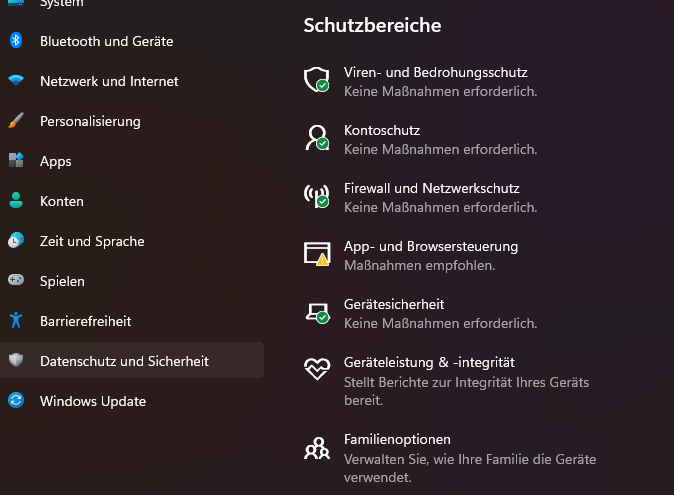The image size is (674, 495).
Task: Open the Viren- und Bedrohungsschutz link
Action: pyautogui.click(x=435, y=72)
